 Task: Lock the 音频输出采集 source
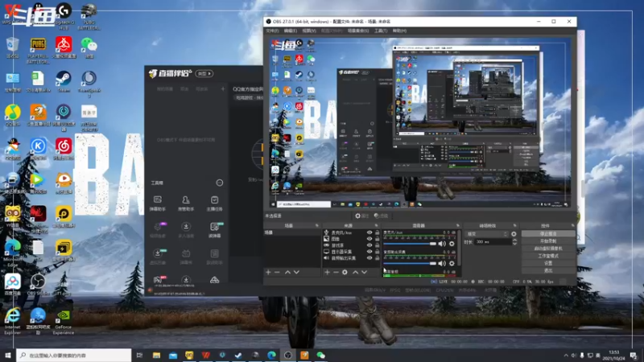click(x=377, y=258)
